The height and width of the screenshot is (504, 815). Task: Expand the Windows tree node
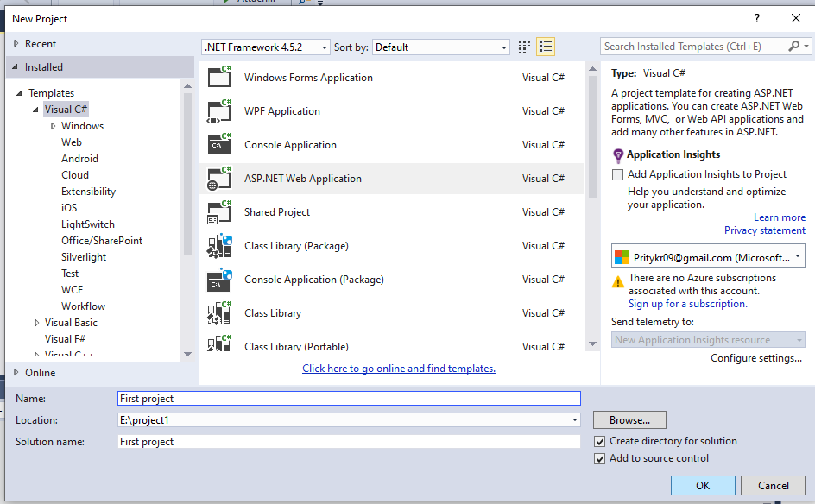[x=53, y=126]
